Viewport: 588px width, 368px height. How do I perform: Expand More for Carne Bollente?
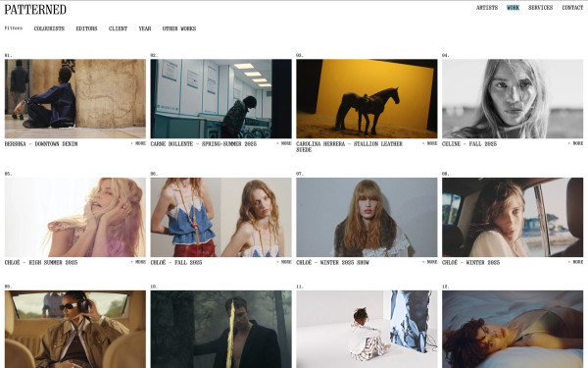pos(284,143)
